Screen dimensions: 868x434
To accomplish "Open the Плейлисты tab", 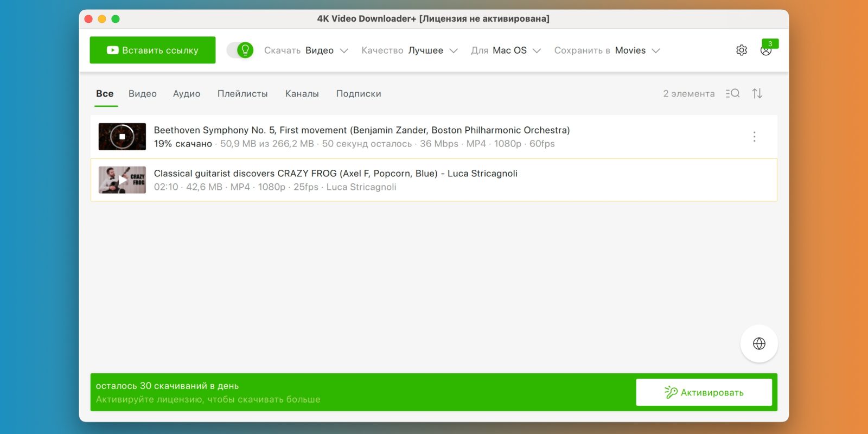I will tap(242, 93).
